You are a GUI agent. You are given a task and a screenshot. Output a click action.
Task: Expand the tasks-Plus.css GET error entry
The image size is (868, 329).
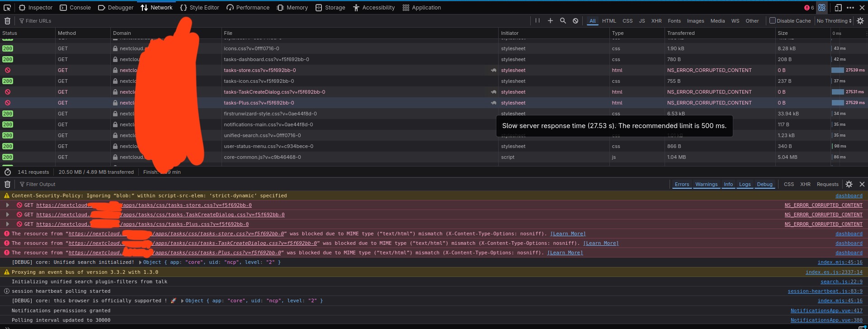(8, 224)
